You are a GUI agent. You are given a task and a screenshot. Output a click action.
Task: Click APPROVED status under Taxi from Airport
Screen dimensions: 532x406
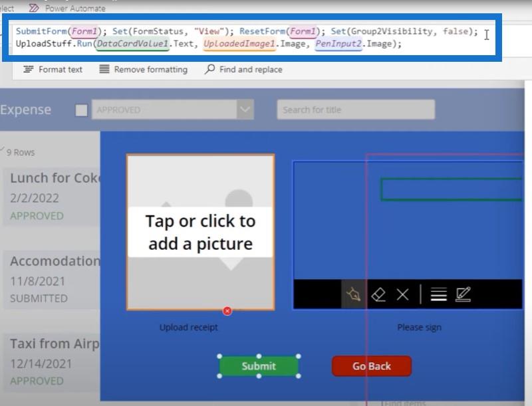coord(37,381)
